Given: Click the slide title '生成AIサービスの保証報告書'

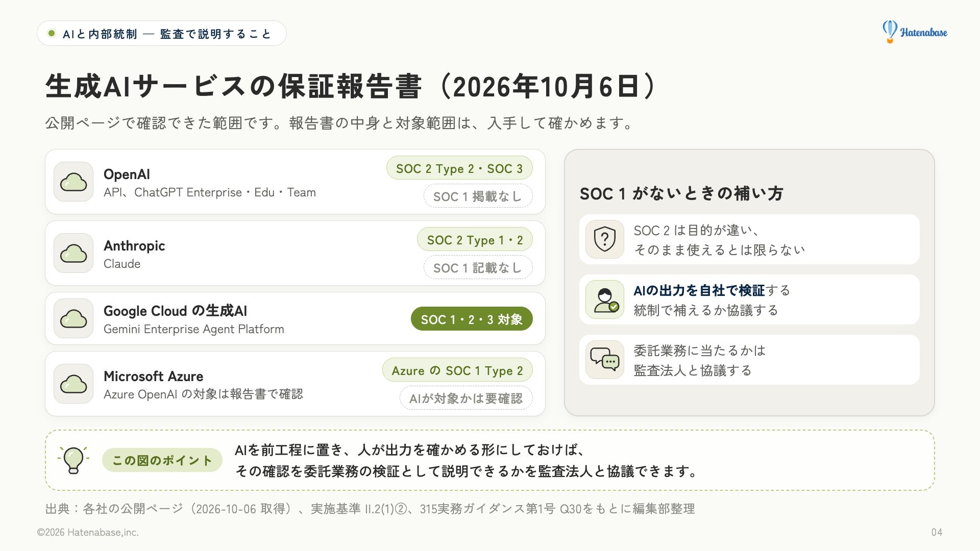Looking at the screenshot, I should pyautogui.click(x=234, y=86).
